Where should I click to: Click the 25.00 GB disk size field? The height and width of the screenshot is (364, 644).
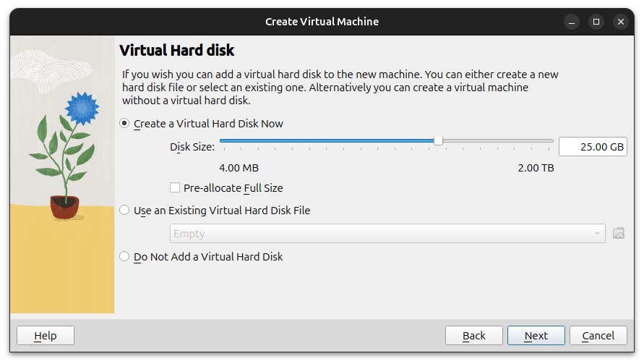tap(592, 147)
